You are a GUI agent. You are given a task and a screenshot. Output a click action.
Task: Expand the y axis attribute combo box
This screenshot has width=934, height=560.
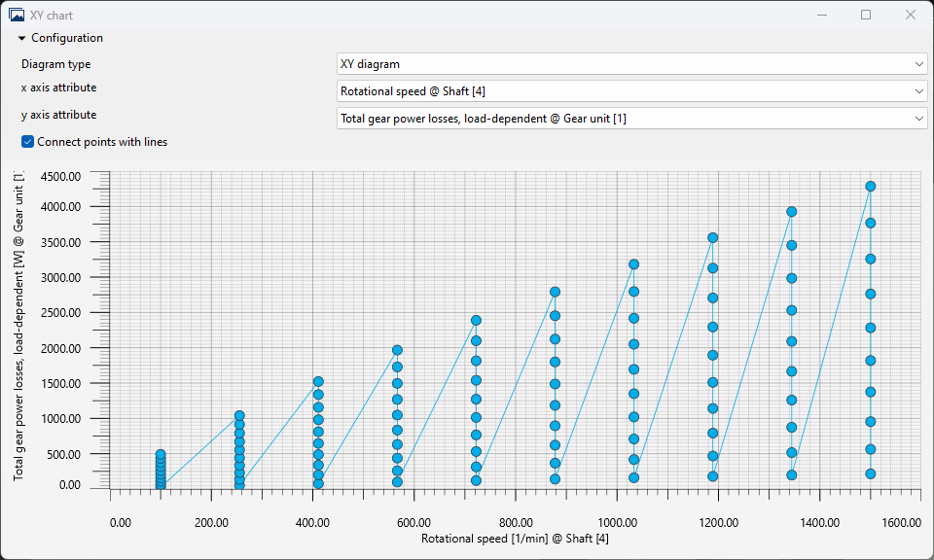click(x=631, y=118)
